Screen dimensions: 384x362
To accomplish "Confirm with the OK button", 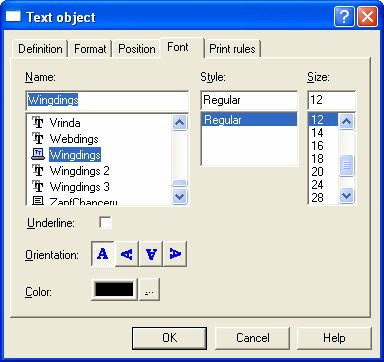I will (169, 338).
